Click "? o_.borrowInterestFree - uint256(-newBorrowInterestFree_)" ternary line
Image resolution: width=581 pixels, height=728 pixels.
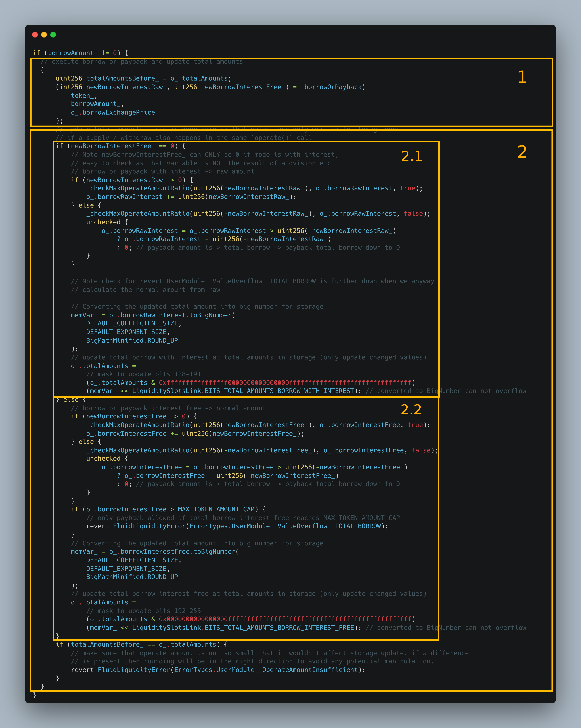tap(228, 476)
